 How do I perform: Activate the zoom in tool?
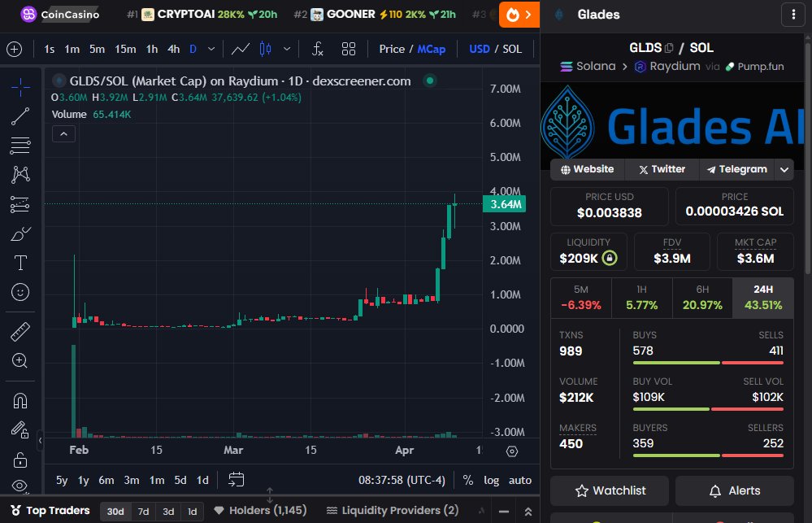[20, 361]
